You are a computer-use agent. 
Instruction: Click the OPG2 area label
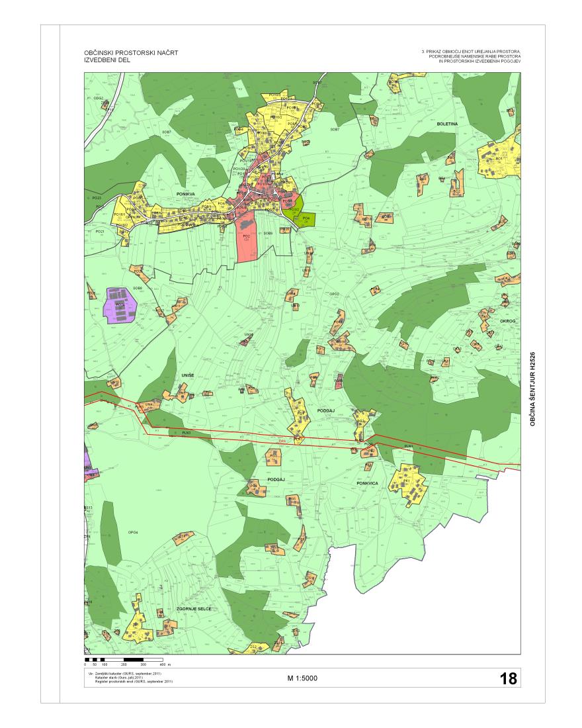click(x=334, y=294)
